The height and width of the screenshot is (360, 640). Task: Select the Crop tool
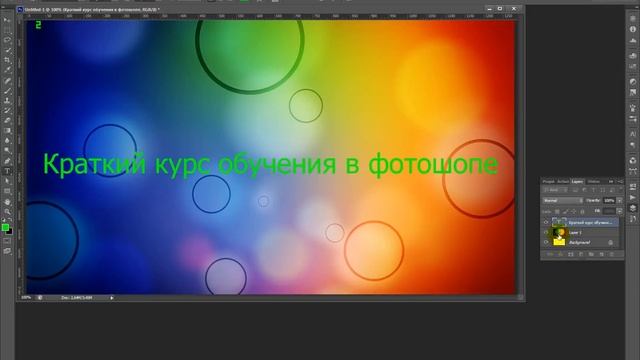point(7,60)
